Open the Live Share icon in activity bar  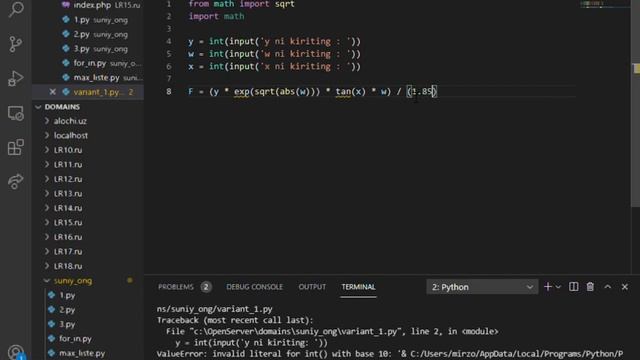pos(16,181)
